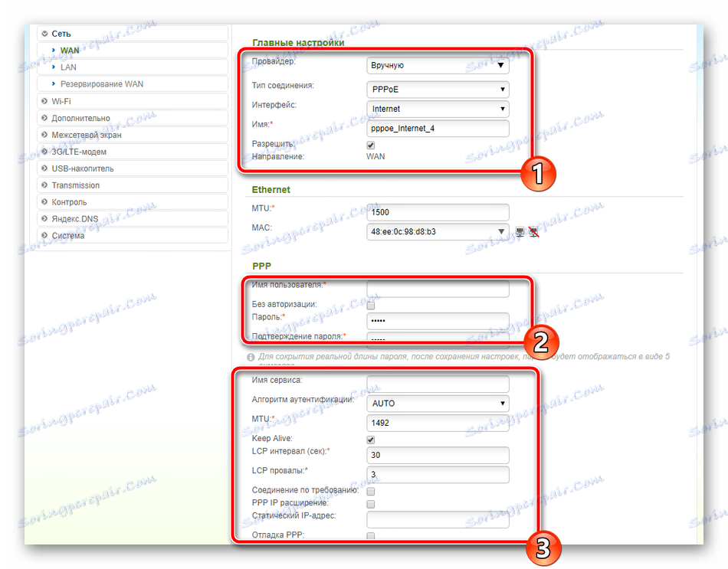Image resolution: width=728 pixels, height=569 pixels.
Task: Click the Алгоритм аутентификации label
Action: click(303, 399)
